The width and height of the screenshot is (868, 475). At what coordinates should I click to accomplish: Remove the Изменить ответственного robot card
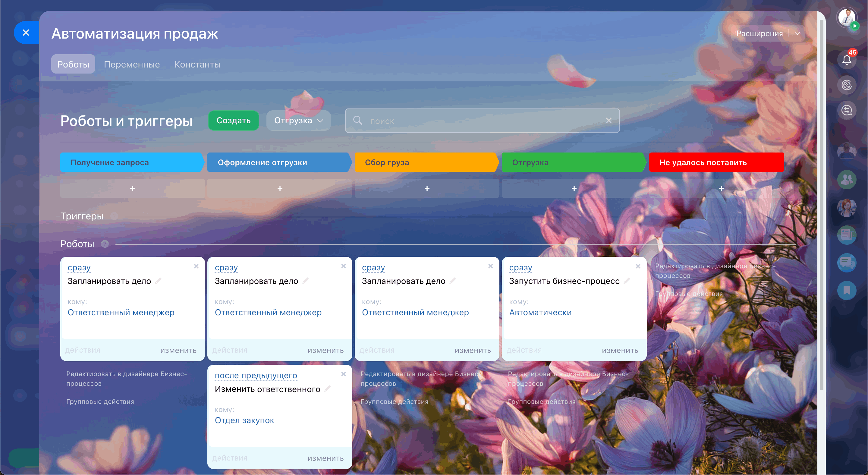tap(343, 374)
